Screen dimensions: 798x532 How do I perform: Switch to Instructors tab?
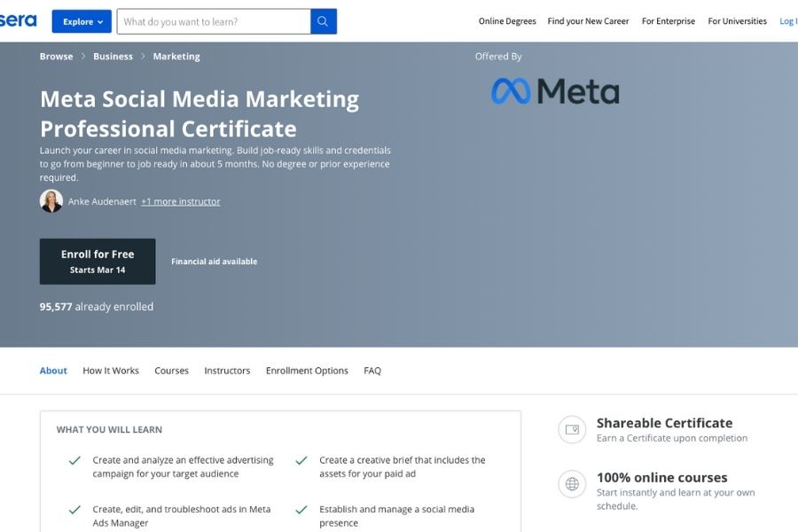click(227, 371)
